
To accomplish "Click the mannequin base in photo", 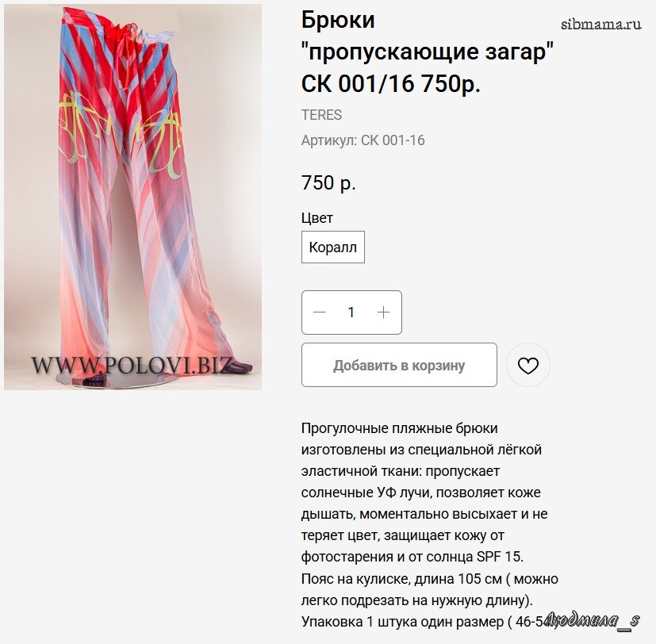I will [x=118, y=379].
